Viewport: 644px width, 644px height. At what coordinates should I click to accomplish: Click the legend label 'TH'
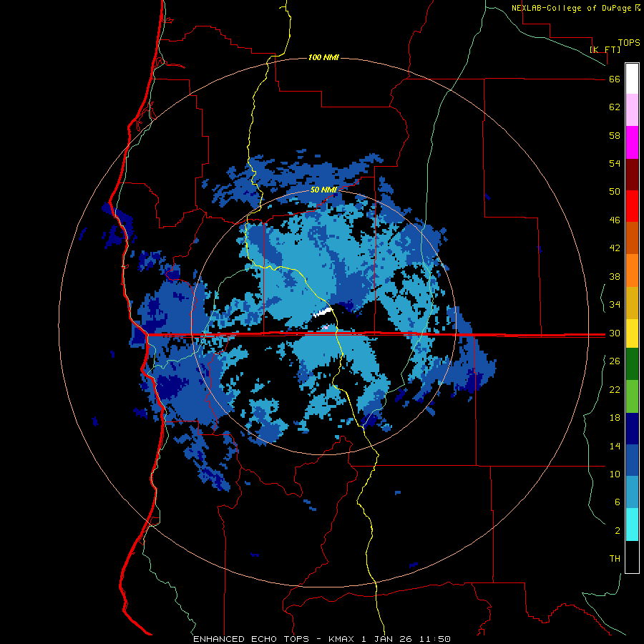pyautogui.click(x=615, y=559)
